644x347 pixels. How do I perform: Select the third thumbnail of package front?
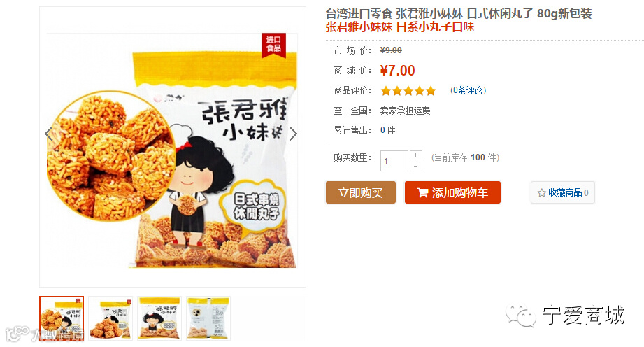pos(159,318)
